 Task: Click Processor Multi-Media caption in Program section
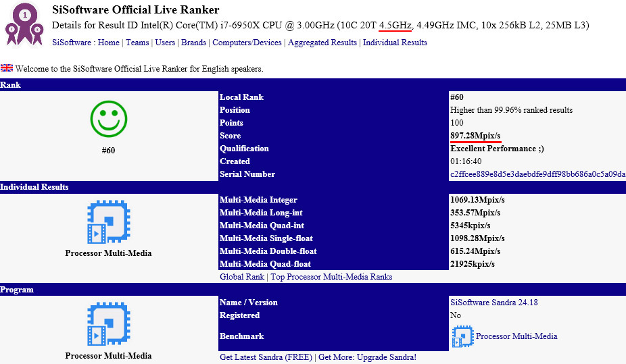109,356
